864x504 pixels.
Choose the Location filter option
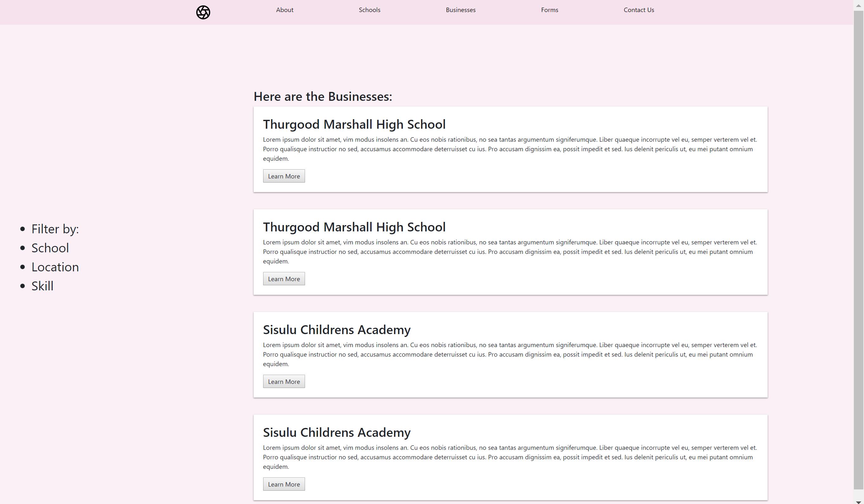point(55,267)
